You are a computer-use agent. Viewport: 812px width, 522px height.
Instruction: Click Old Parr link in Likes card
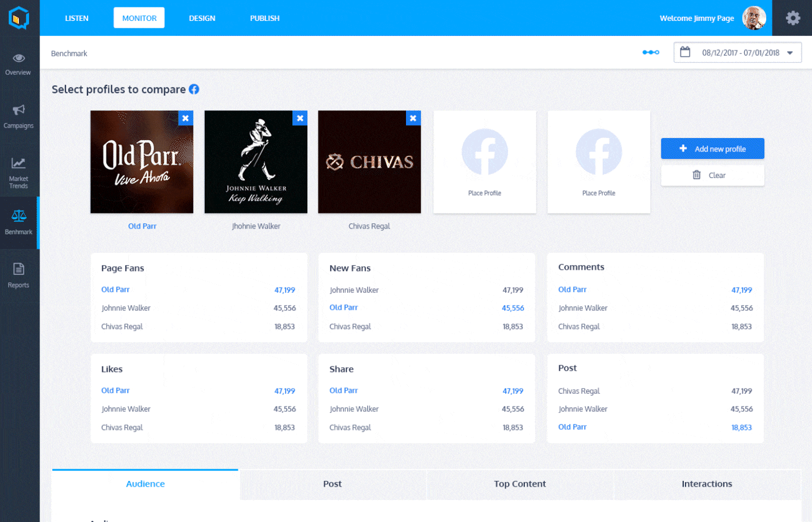coord(115,390)
